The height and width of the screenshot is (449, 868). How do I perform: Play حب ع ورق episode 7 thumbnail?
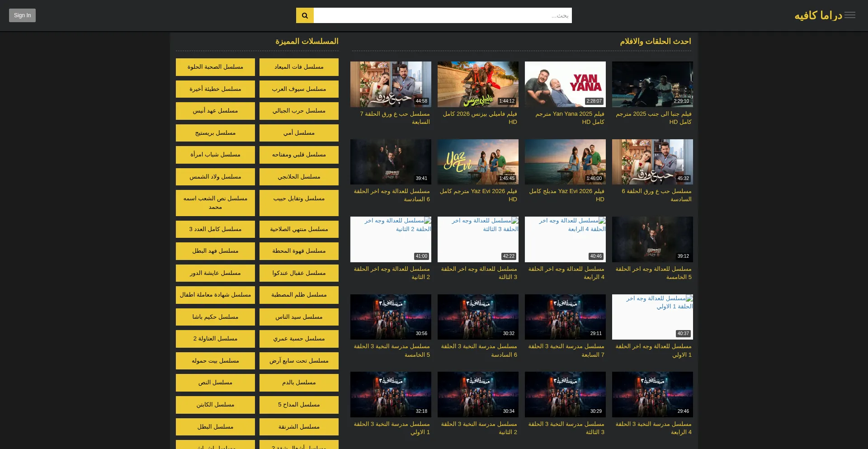(391, 84)
